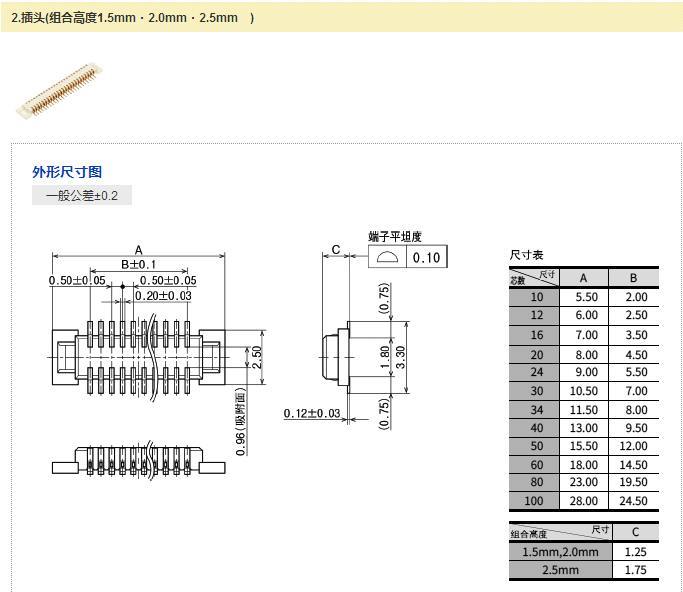Click the 1.75 value for 2.5mm height
The height and width of the screenshot is (592, 683).
pyautogui.click(x=634, y=571)
